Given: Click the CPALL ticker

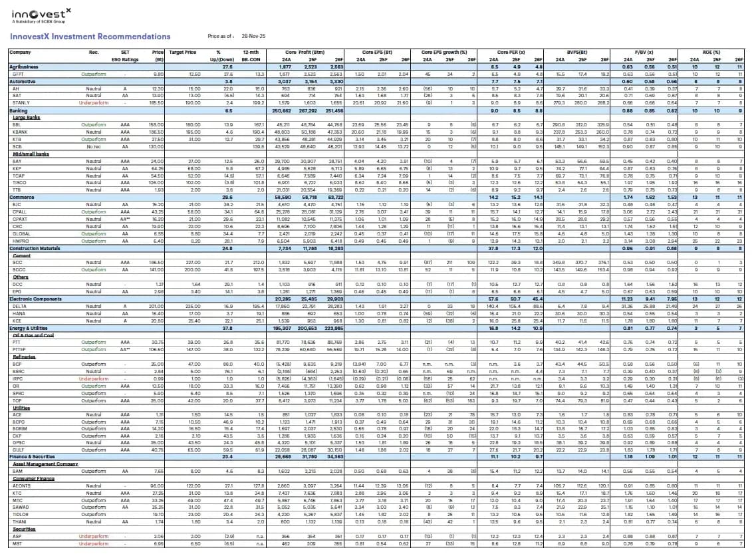Looking at the screenshot, I should click(19, 211).
